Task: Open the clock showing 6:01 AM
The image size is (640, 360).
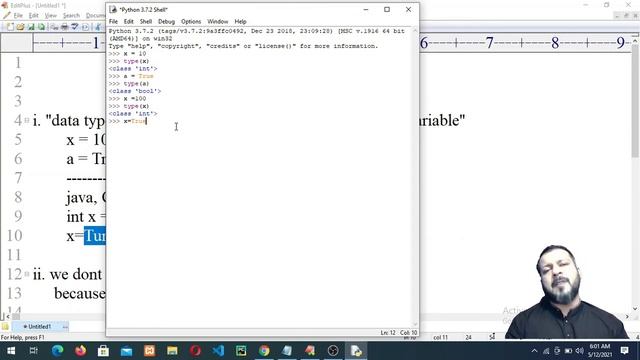Action: point(600,351)
